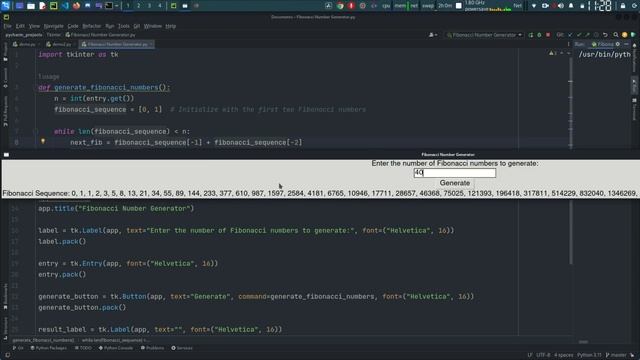Open the View menu

click(x=34, y=26)
